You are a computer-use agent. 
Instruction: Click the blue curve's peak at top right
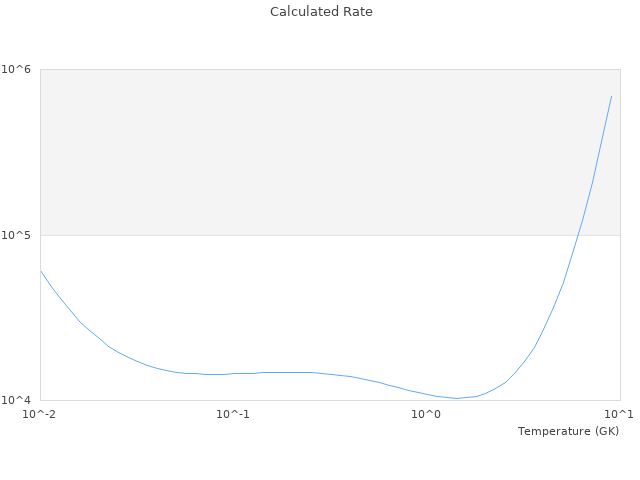611,97
